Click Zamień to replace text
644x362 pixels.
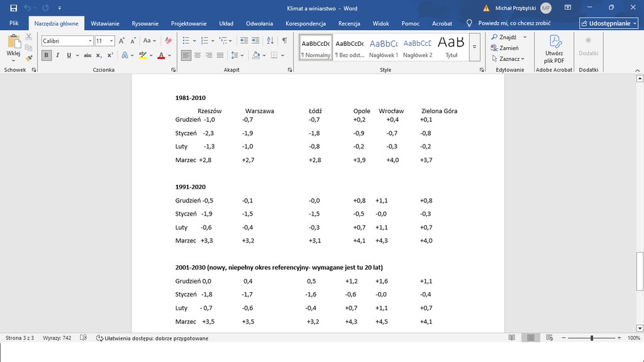click(x=505, y=48)
